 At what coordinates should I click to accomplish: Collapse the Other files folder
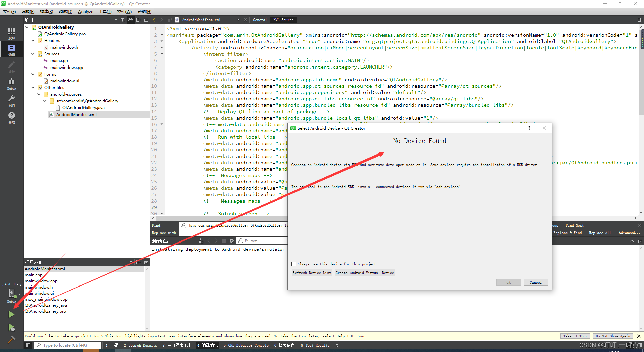(33, 87)
